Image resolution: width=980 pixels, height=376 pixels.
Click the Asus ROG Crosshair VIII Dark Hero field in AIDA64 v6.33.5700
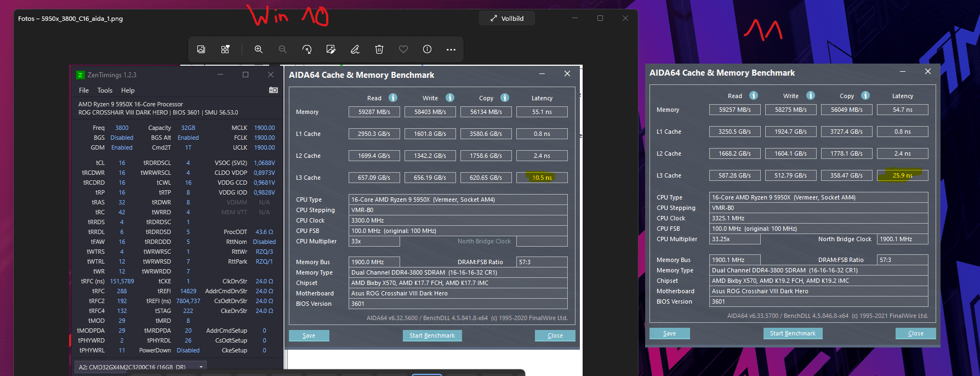[x=819, y=291]
